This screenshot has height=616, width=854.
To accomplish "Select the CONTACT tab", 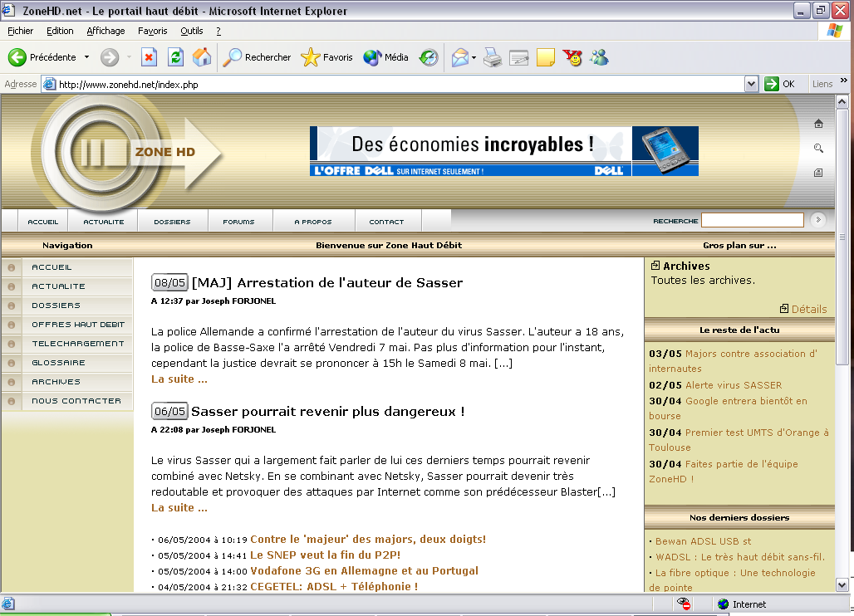I will (x=386, y=222).
